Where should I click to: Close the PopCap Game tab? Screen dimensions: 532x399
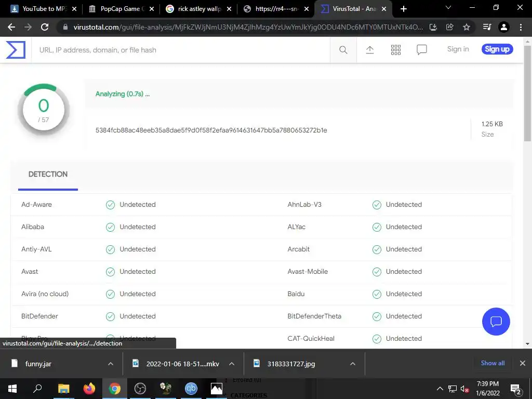(x=152, y=9)
